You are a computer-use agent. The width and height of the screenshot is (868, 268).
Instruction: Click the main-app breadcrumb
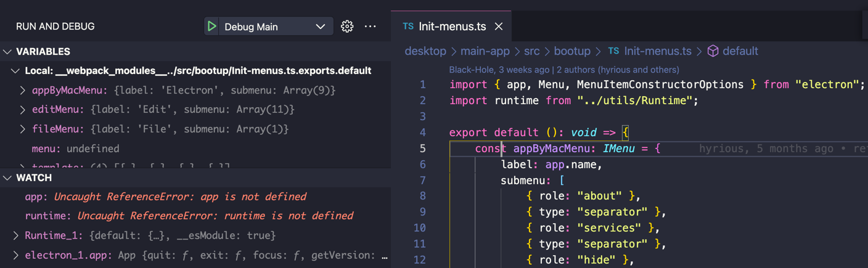[485, 51]
